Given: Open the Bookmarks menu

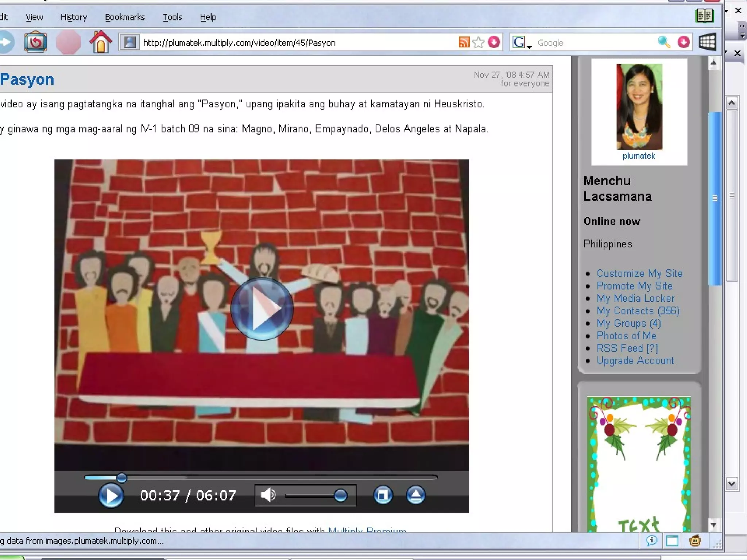Looking at the screenshot, I should (125, 17).
